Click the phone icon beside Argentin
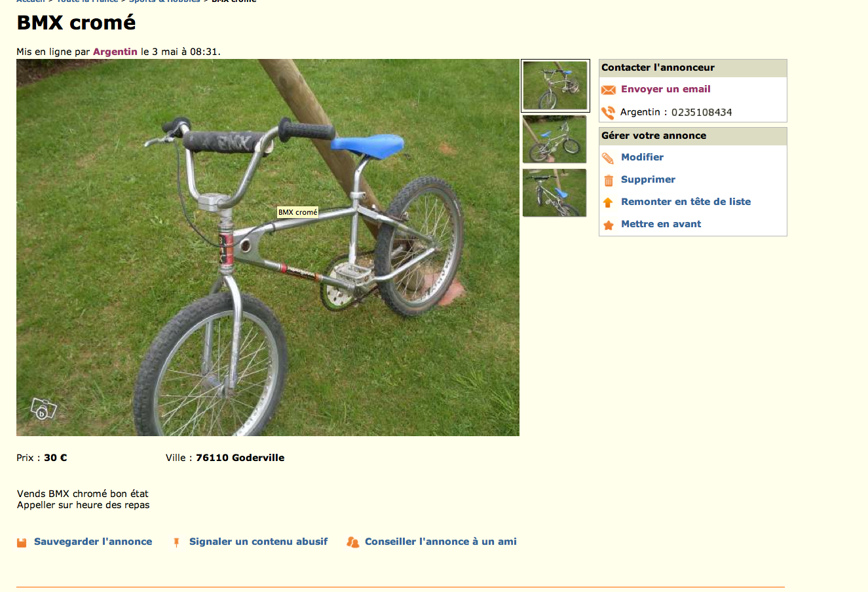The width and height of the screenshot is (868, 592). click(609, 113)
